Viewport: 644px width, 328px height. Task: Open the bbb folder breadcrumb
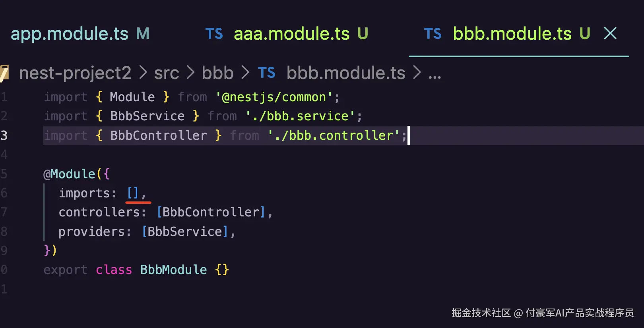coord(217,73)
